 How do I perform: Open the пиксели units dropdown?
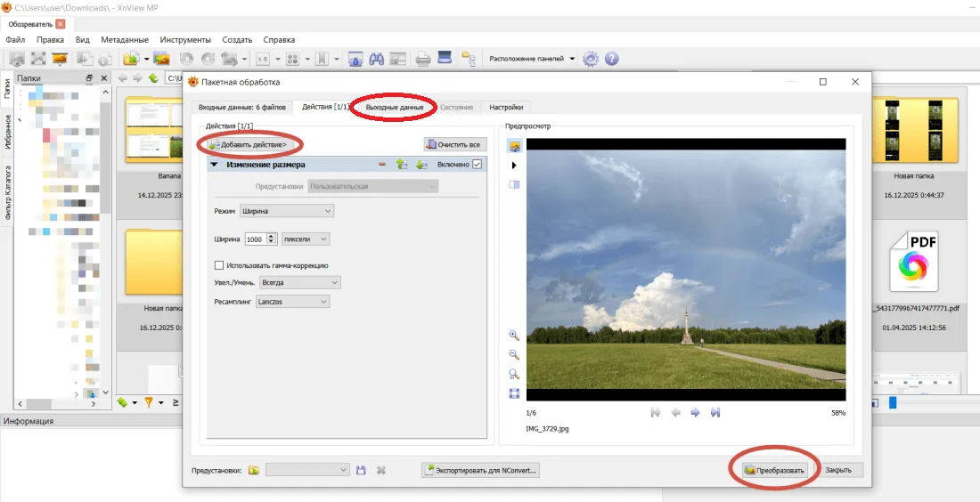click(x=305, y=239)
